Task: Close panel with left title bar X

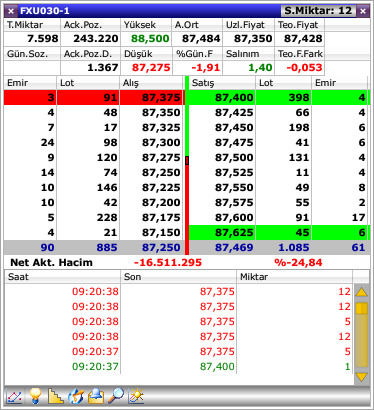Action: [x=11, y=11]
